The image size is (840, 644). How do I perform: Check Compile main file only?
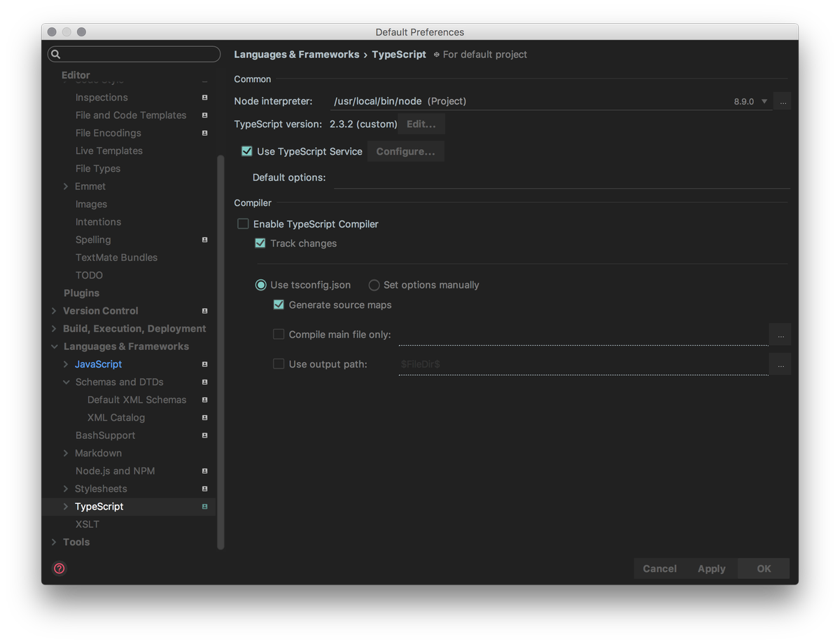tap(279, 335)
